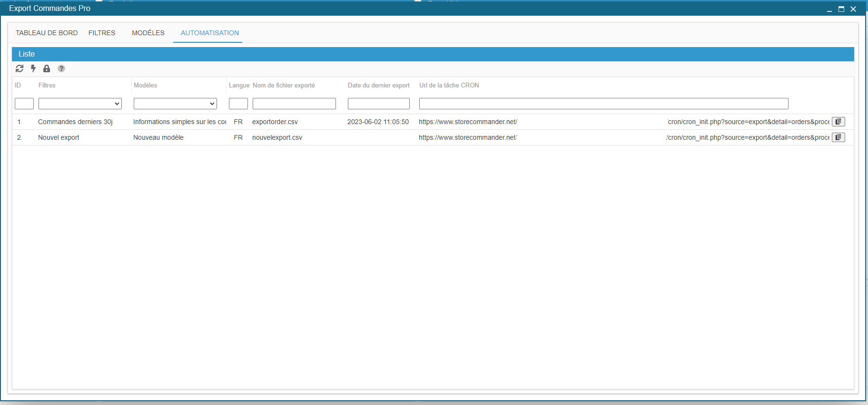This screenshot has height=405, width=868.
Task: Focus the Nom de fichier exporté filter field
Action: pyautogui.click(x=294, y=104)
